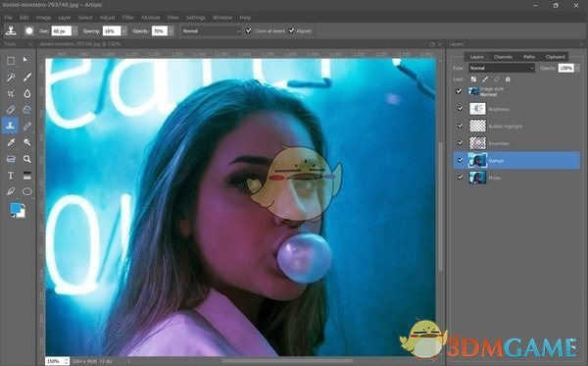Select the eyedropper color picker tool
Viewport: 588px width, 366px height.
[11, 142]
